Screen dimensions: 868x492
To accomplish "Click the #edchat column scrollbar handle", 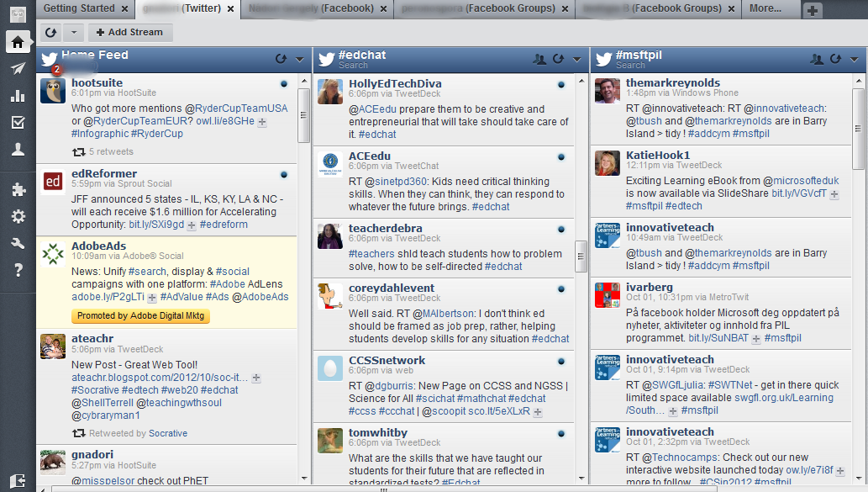I will [581, 257].
